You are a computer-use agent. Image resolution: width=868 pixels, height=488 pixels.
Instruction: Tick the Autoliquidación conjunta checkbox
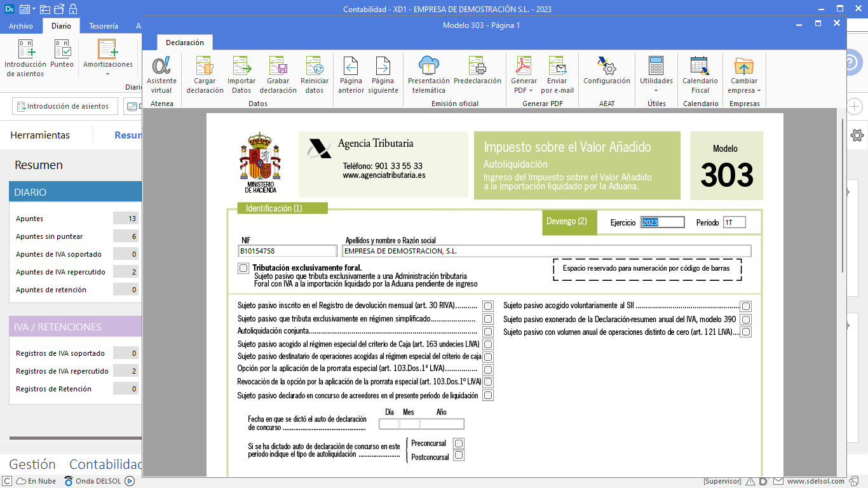pyautogui.click(x=488, y=332)
